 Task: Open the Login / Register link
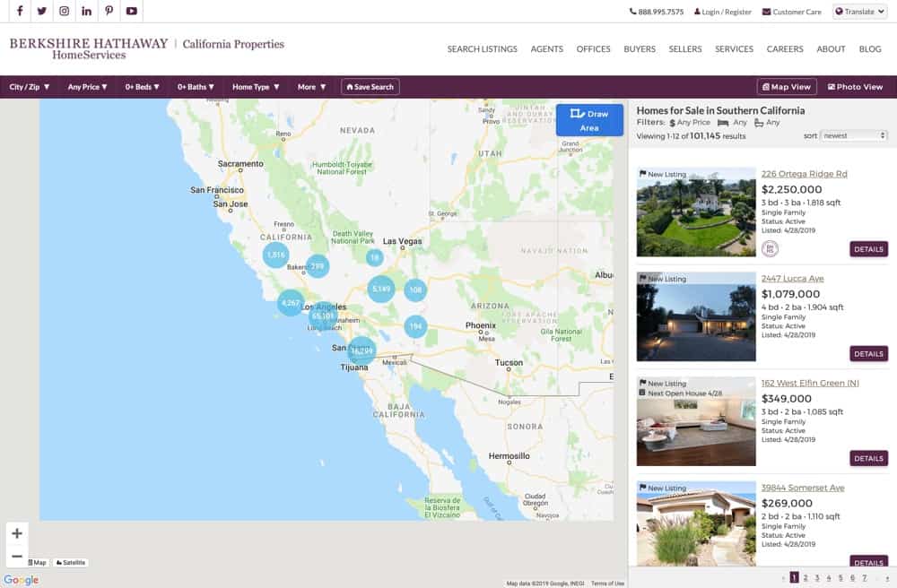[722, 12]
